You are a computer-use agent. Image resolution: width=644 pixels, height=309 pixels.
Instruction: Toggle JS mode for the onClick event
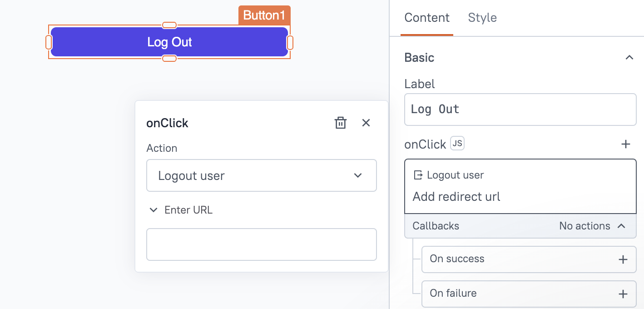tap(457, 144)
